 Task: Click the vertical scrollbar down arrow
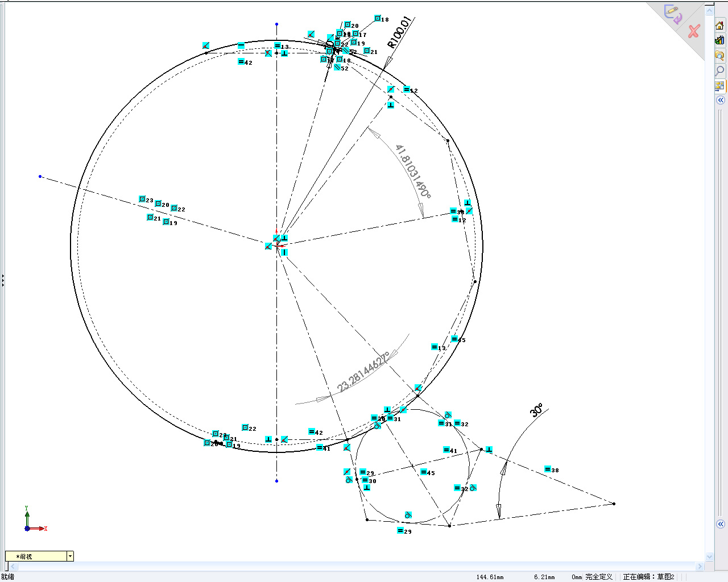709,556
